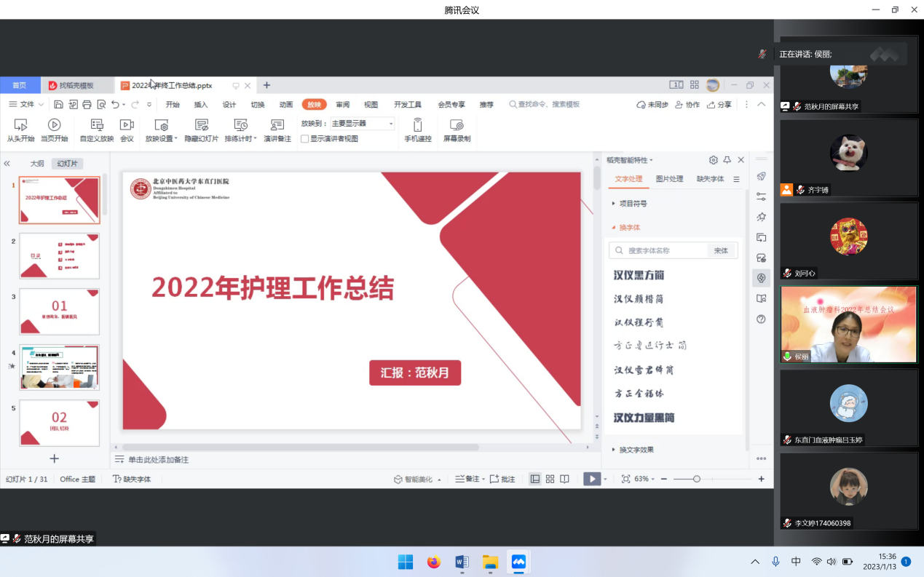This screenshot has width=924, height=577.
Task: Enable 显示演讲者视图 checkbox
Action: coord(305,138)
